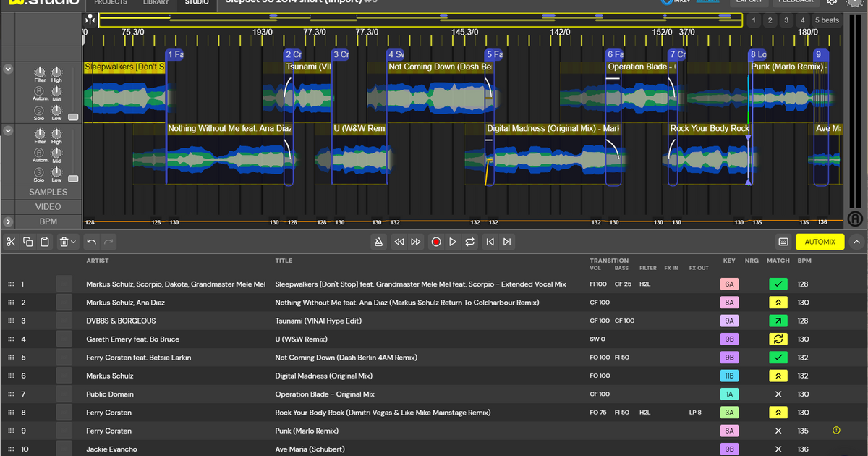This screenshot has height=456, width=868.
Task: Open the VIDEO lane
Action: [x=48, y=207]
